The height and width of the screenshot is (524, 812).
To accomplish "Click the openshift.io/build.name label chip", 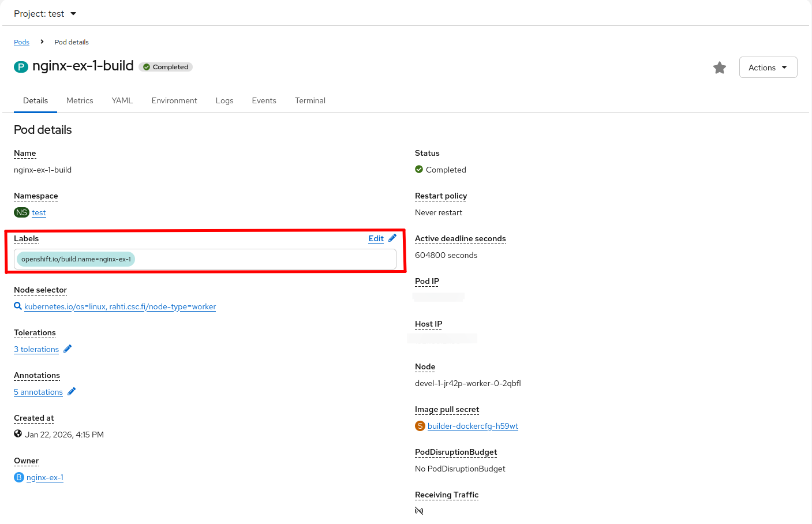I will pyautogui.click(x=76, y=259).
